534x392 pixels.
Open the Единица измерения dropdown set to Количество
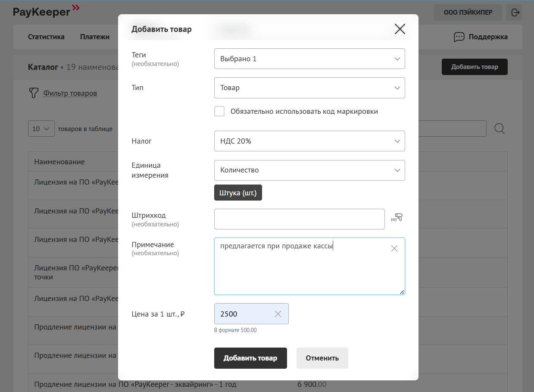coord(309,170)
